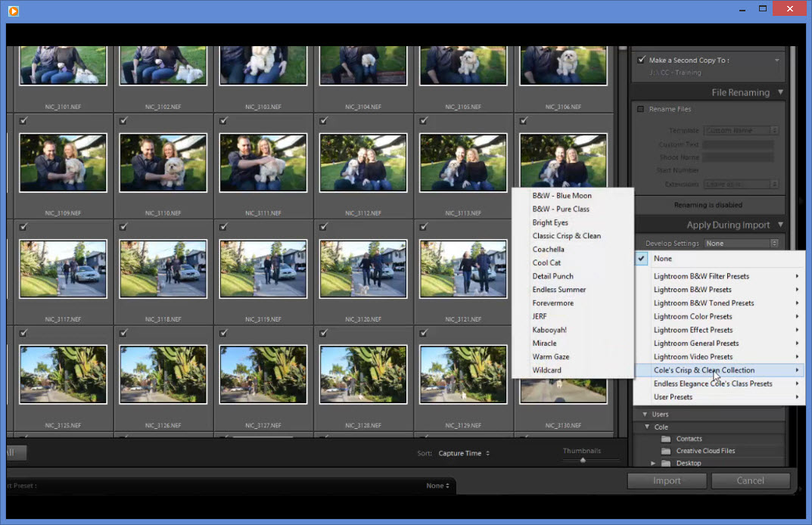The height and width of the screenshot is (525, 812).
Task: Click the Desktop folder icon
Action: (666, 463)
